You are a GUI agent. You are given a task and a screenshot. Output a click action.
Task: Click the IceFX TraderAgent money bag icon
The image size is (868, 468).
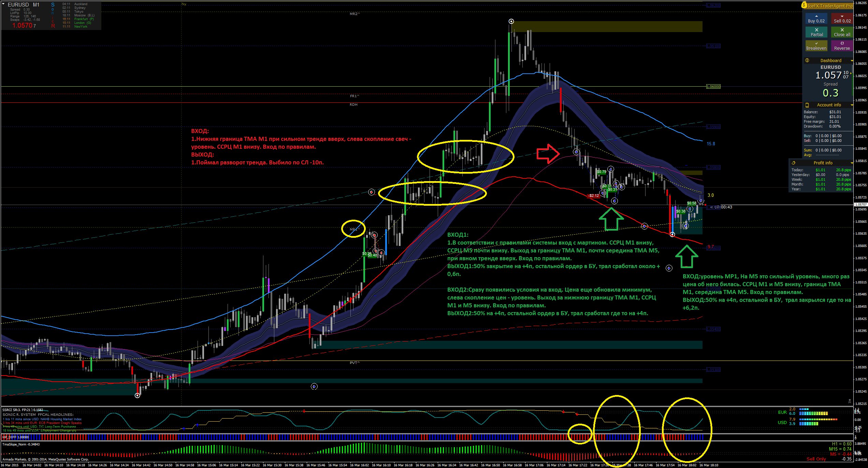tap(804, 5)
